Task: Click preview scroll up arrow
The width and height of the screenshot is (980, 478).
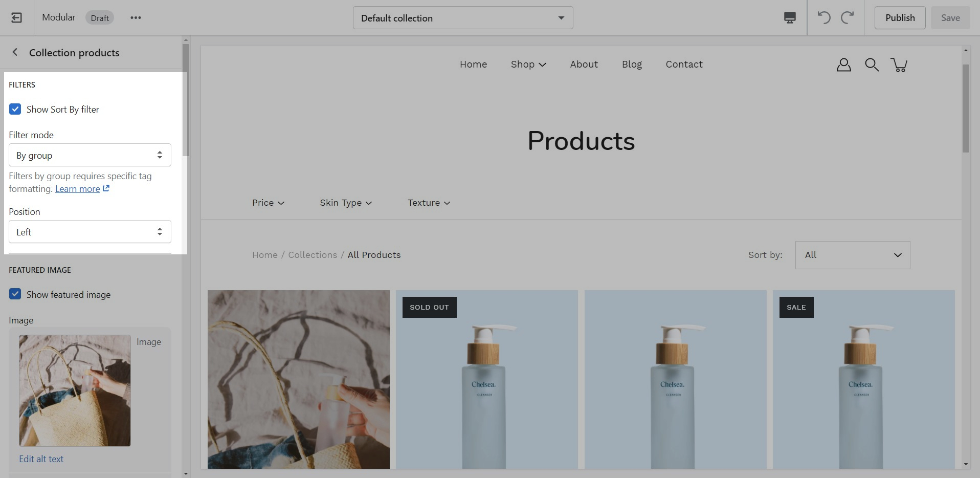Action: point(966,50)
